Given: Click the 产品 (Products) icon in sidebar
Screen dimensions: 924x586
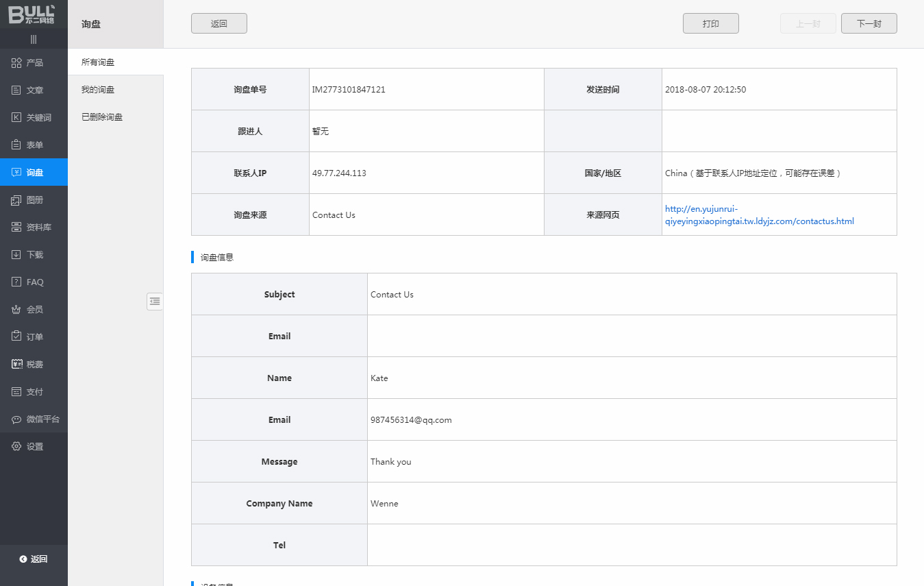Looking at the screenshot, I should (x=17, y=63).
